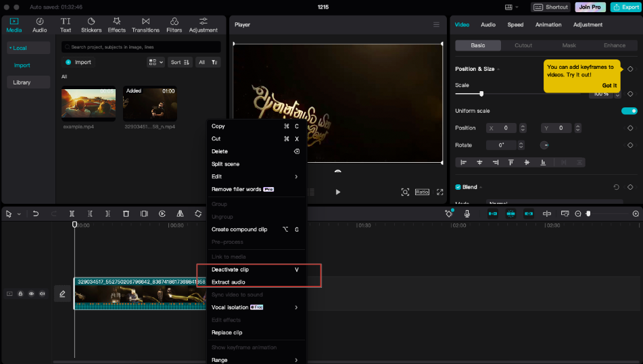
Task: Click the media search field
Action: point(141,47)
